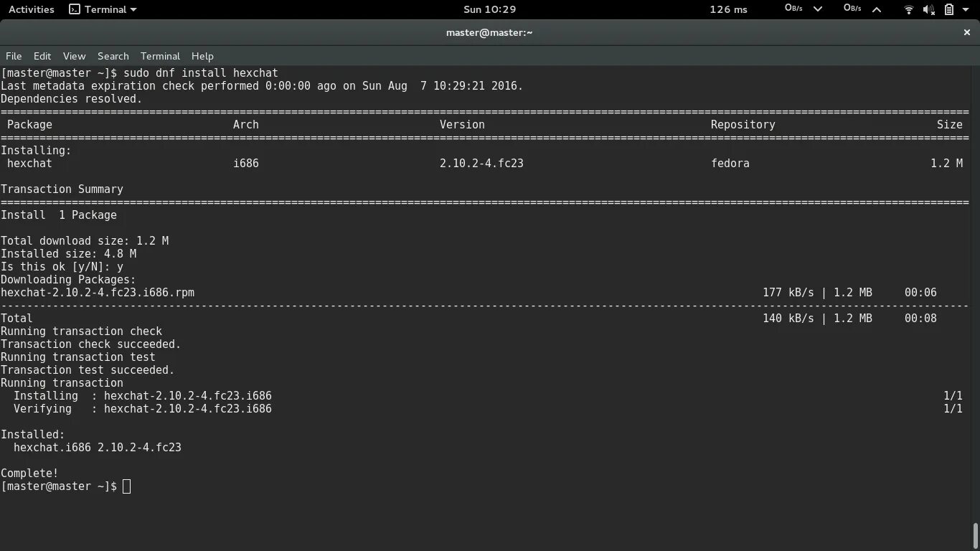Click the 'master@master:~' window title
980x551 pixels.
tap(489, 32)
